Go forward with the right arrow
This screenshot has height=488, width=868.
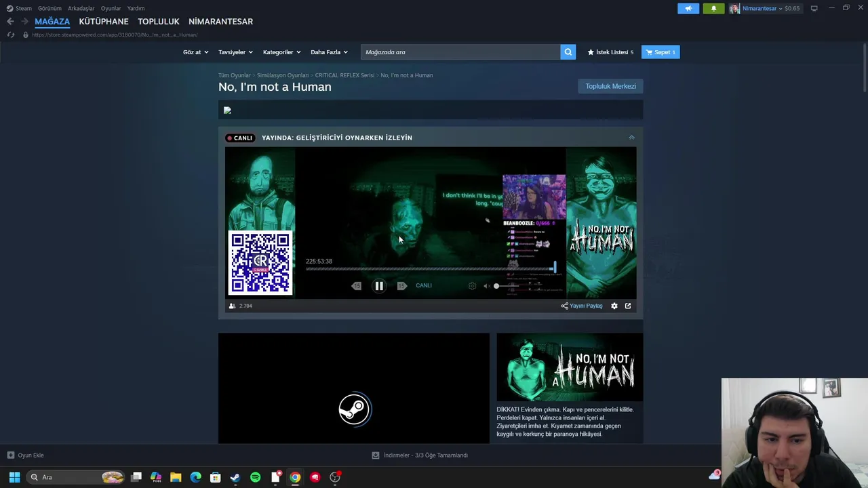pos(24,22)
